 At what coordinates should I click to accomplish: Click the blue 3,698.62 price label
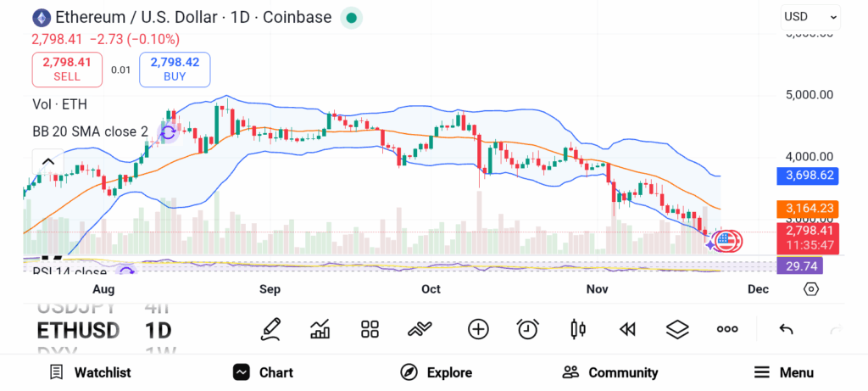810,176
